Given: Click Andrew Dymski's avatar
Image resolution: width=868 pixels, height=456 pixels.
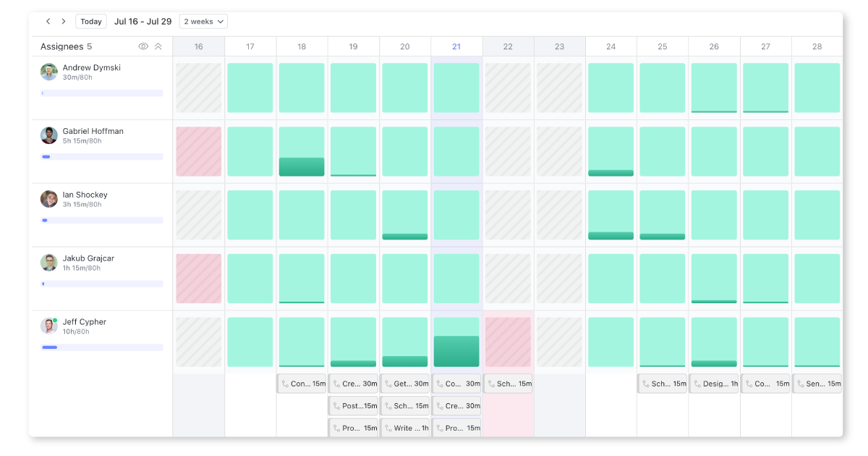Looking at the screenshot, I should [49, 72].
